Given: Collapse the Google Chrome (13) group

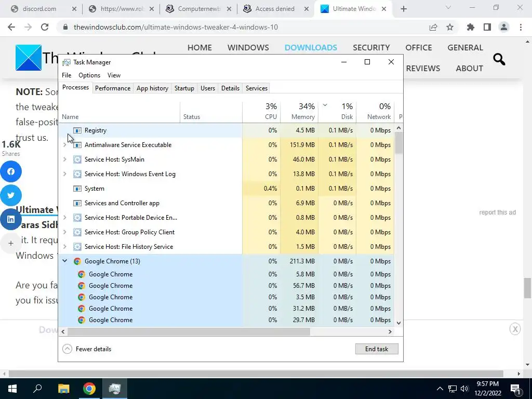Looking at the screenshot, I should coord(64,261).
